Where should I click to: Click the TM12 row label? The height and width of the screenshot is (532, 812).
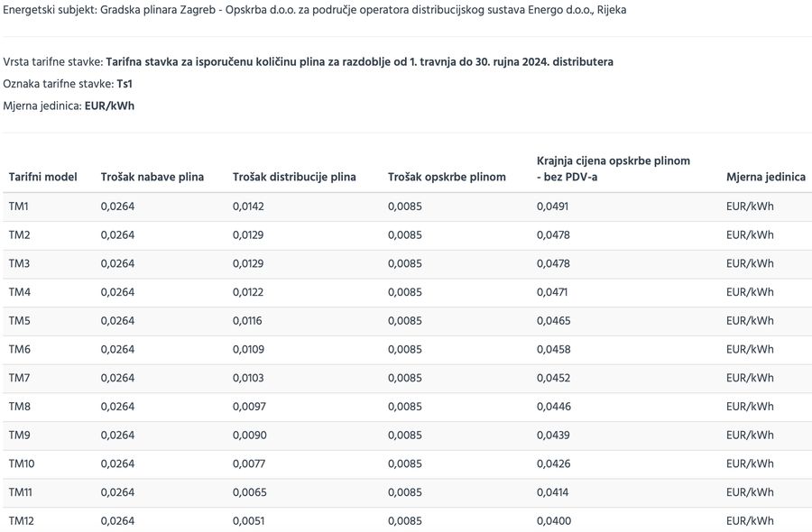(22, 521)
